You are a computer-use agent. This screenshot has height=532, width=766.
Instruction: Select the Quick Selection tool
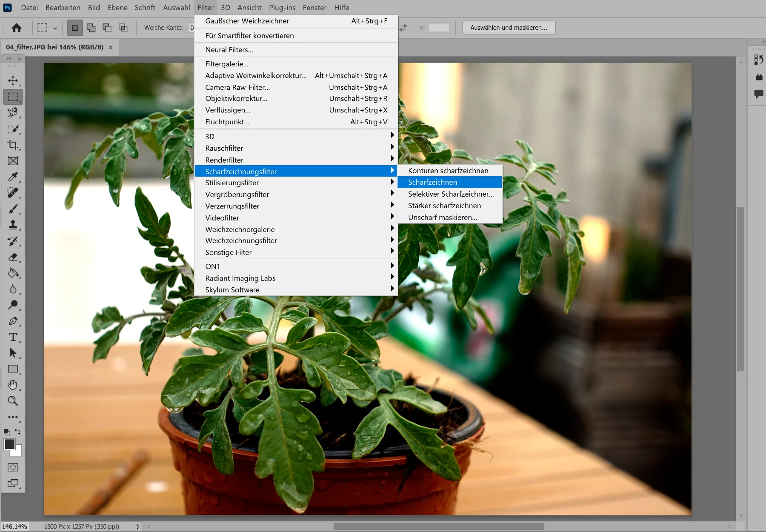[x=13, y=129]
